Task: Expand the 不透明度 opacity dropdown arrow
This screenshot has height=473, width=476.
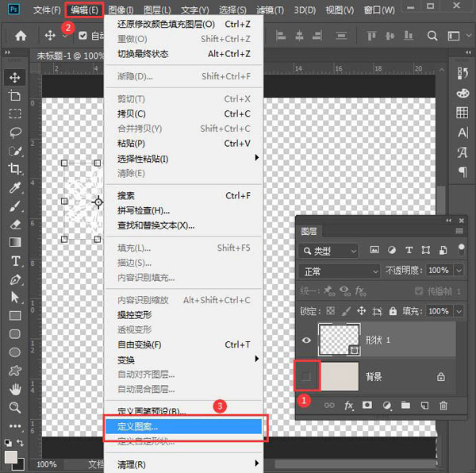Action: point(459,270)
